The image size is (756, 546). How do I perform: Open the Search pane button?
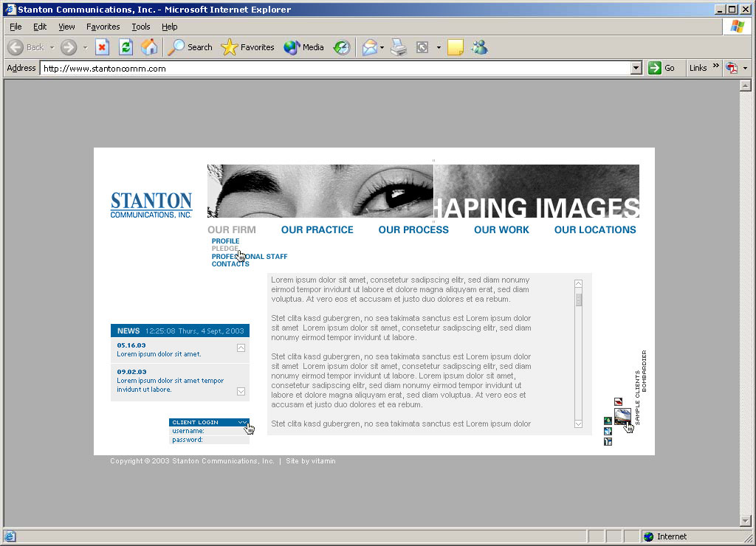(x=190, y=47)
